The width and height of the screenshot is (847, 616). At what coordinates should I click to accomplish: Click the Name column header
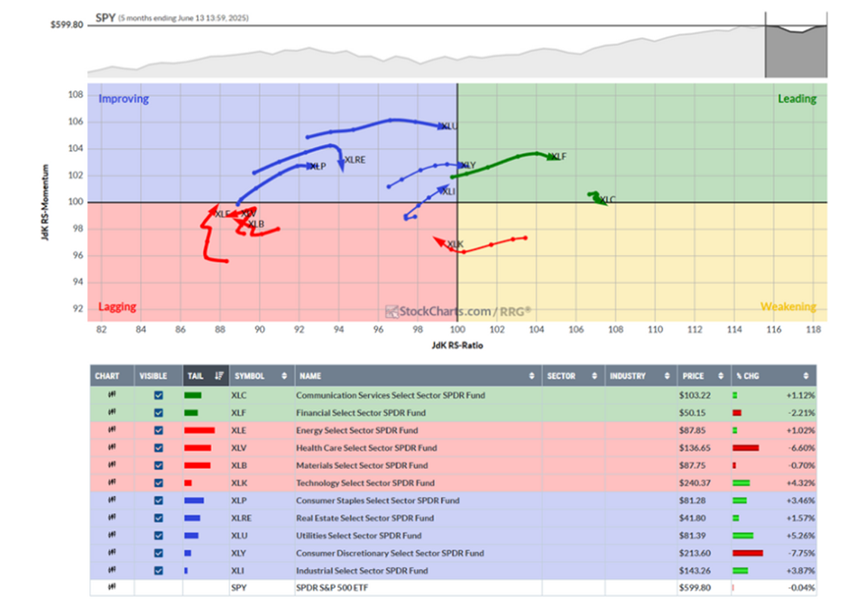coord(311,376)
